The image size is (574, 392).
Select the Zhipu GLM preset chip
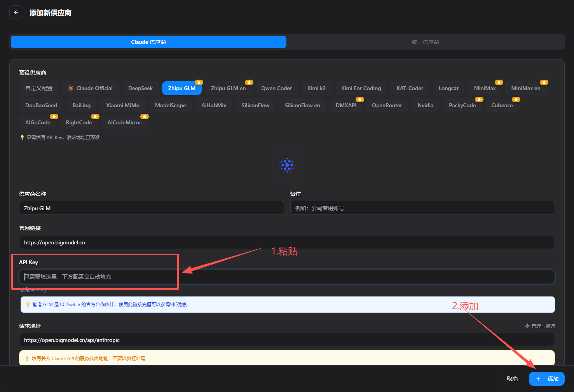(x=182, y=88)
